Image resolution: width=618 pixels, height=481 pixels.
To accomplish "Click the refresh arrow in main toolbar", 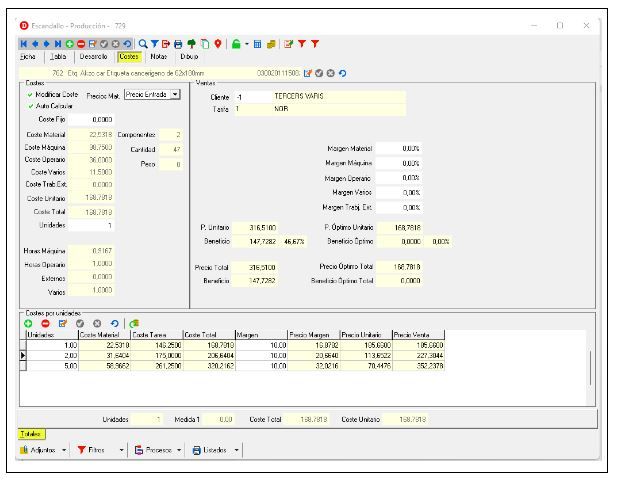I will coord(127,44).
